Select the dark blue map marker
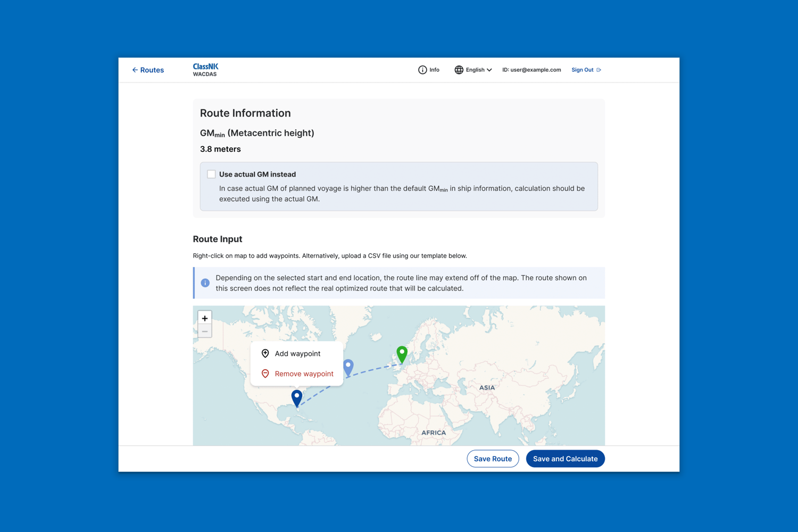 (x=297, y=397)
